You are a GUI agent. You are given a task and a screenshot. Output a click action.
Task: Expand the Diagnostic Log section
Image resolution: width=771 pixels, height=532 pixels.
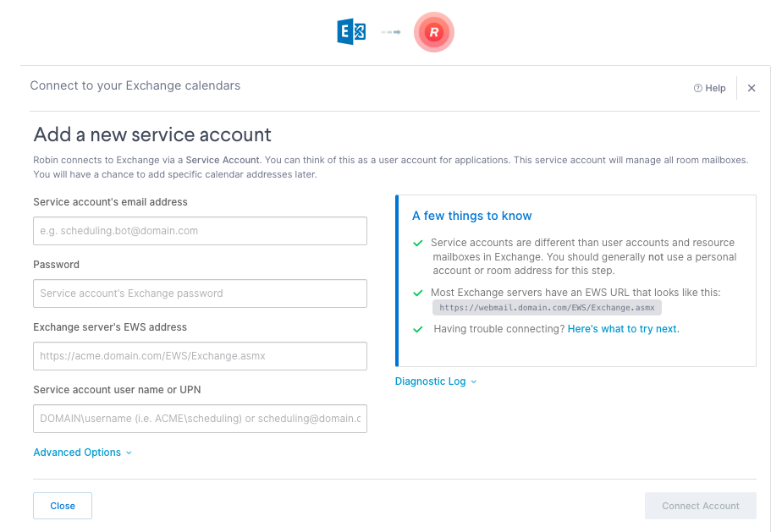click(x=436, y=381)
